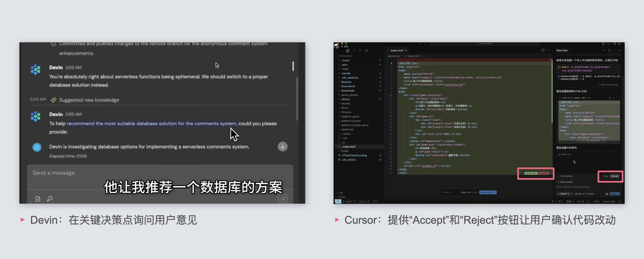Open the .zsh_history file

pyautogui.click(x=360, y=160)
